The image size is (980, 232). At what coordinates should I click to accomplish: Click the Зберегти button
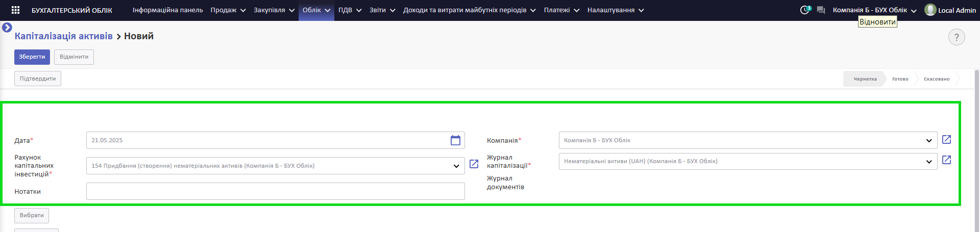[x=32, y=57]
